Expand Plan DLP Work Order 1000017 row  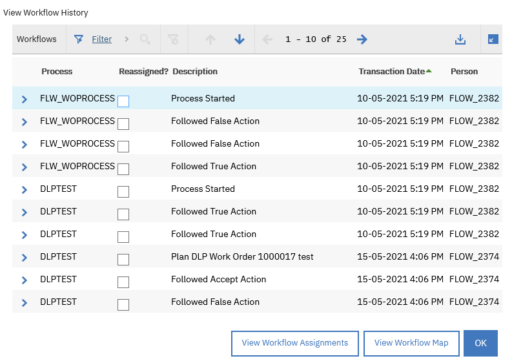click(x=24, y=257)
